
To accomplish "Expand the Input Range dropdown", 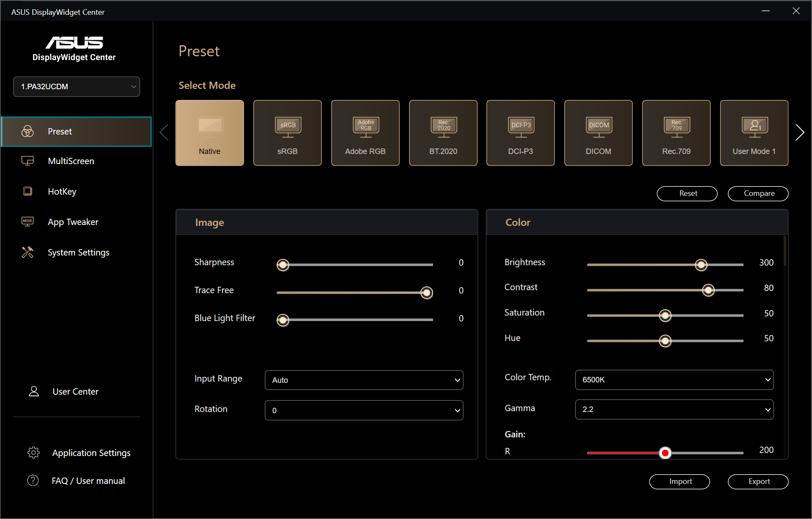I will 364,380.
